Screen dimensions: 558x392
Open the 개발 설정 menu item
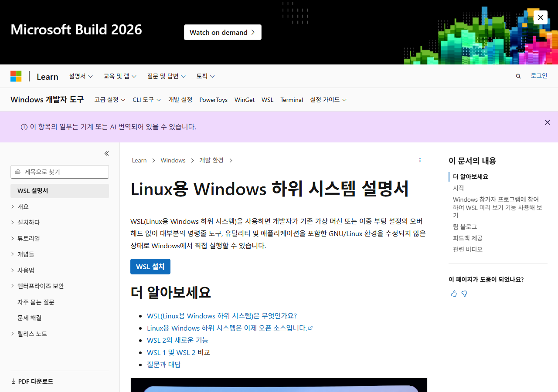click(180, 100)
